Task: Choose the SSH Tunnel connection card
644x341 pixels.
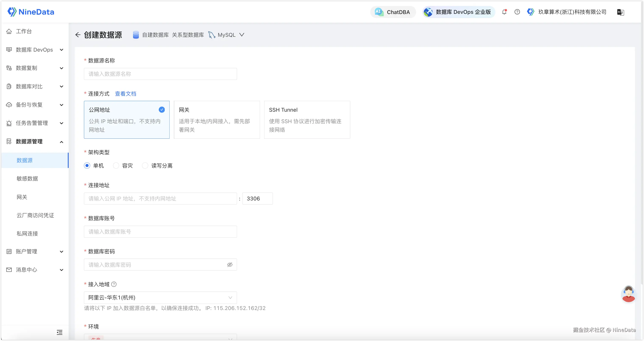Action: [307, 120]
